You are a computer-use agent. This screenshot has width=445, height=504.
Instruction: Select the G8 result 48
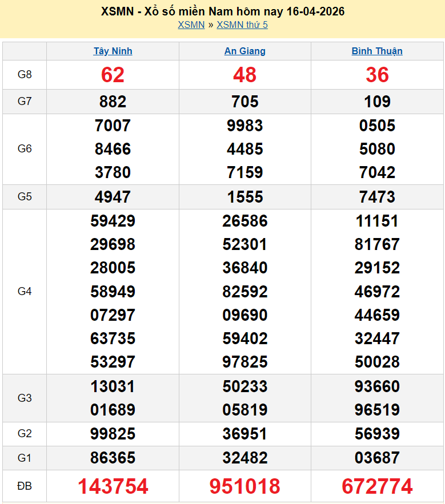tap(244, 75)
